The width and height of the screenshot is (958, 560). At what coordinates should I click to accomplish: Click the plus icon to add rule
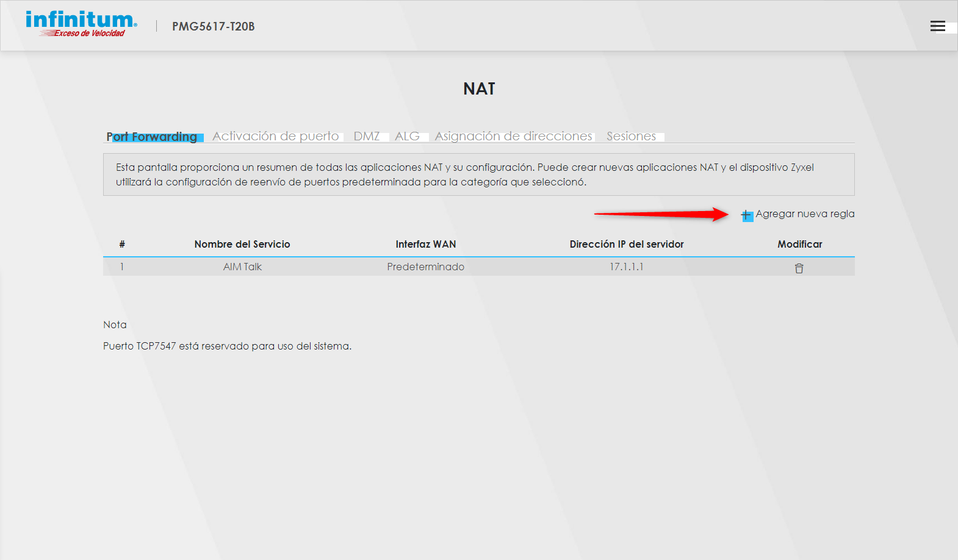(747, 215)
